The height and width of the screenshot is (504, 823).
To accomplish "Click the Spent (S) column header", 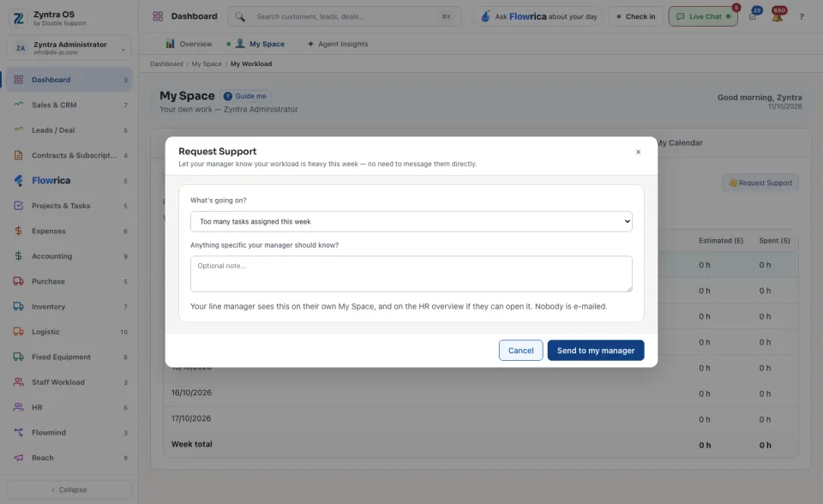I will click(774, 241).
